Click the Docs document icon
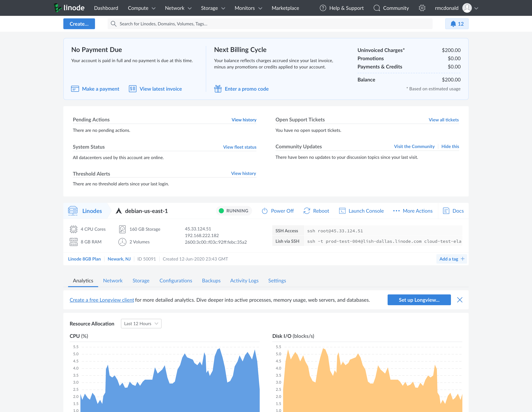The image size is (532, 412). tap(446, 211)
